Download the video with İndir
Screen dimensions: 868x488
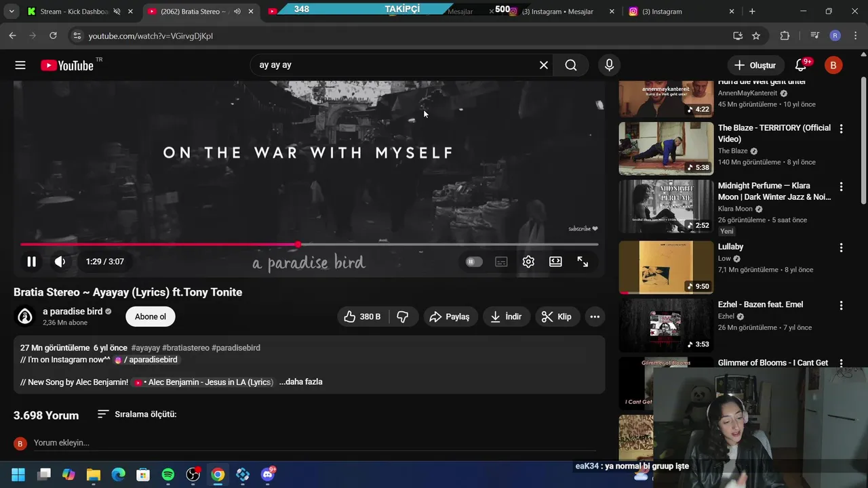[506, 317]
